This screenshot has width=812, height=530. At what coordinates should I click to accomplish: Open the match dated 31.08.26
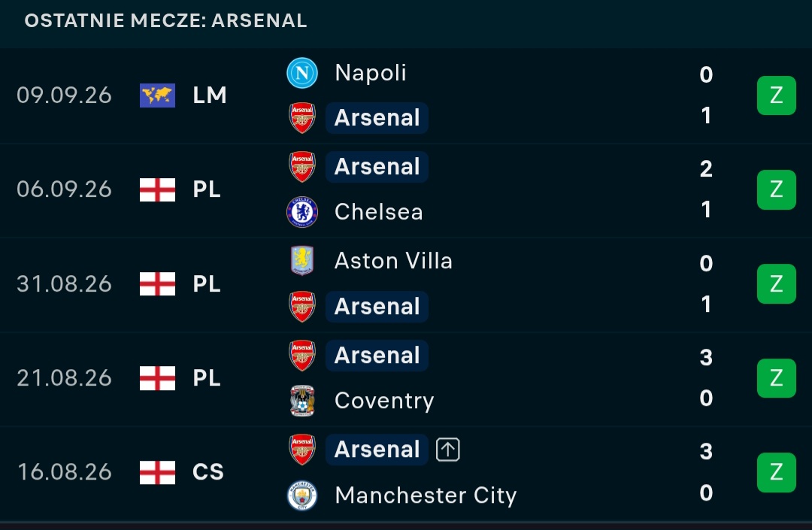406,284
